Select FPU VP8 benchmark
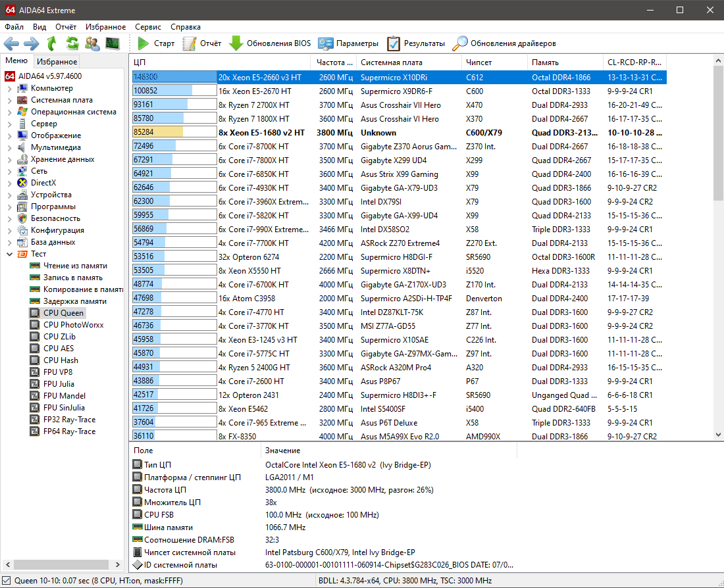724x588 pixels. [x=58, y=372]
